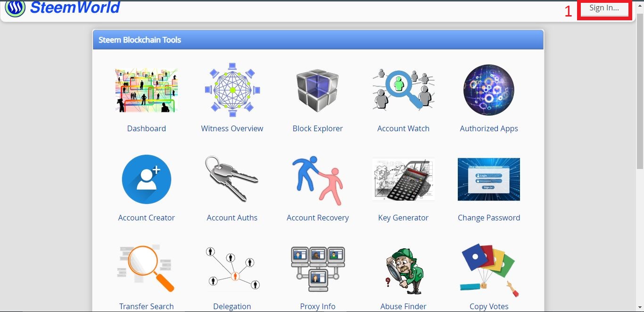Open the Account Recovery helping-figures icon

[x=317, y=180]
